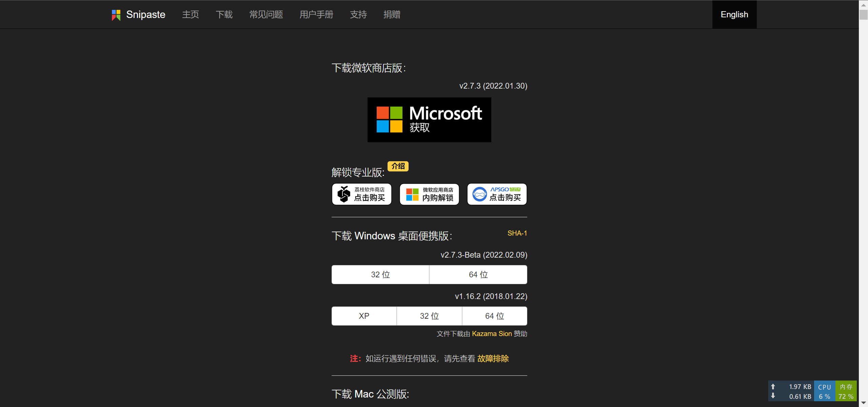The height and width of the screenshot is (407, 868).
Task: Click the 微软应用商店 内购解锁 badge
Action: tap(429, 194)
